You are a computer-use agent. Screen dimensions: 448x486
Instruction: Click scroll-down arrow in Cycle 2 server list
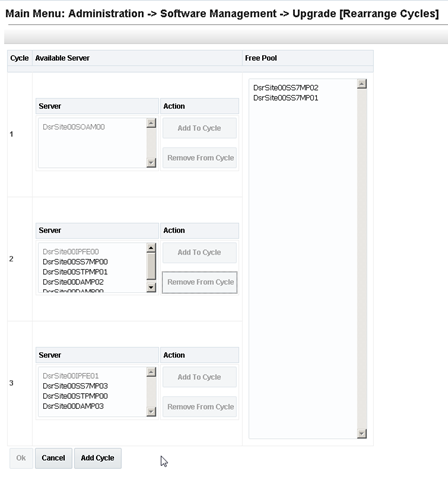click(x=151, y=287)
